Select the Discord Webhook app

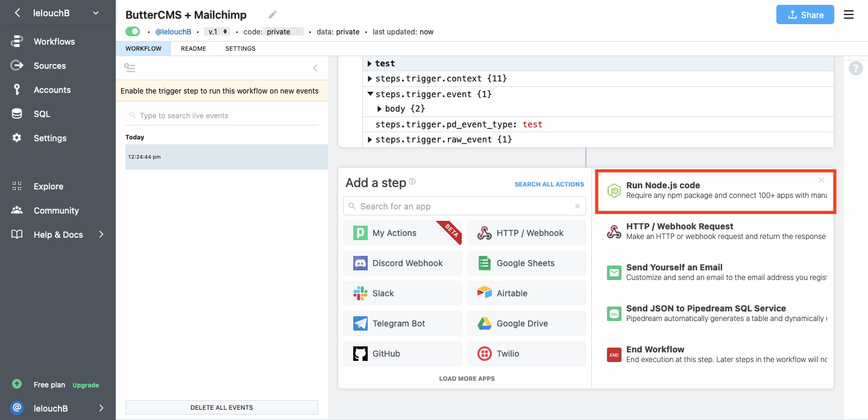pyautogui.click(x=403, y=263)
